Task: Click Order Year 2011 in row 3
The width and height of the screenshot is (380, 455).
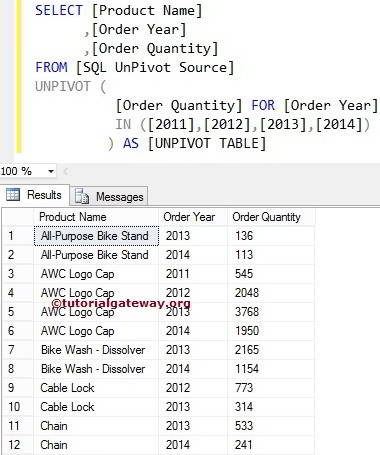Action: (x=178, y=274)
